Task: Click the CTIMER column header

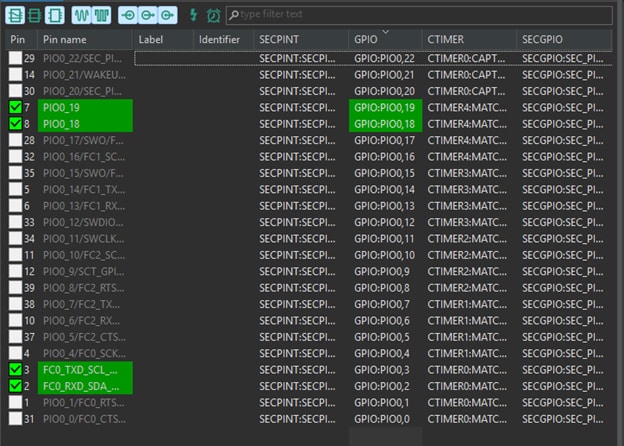Action: coord(469,39)
